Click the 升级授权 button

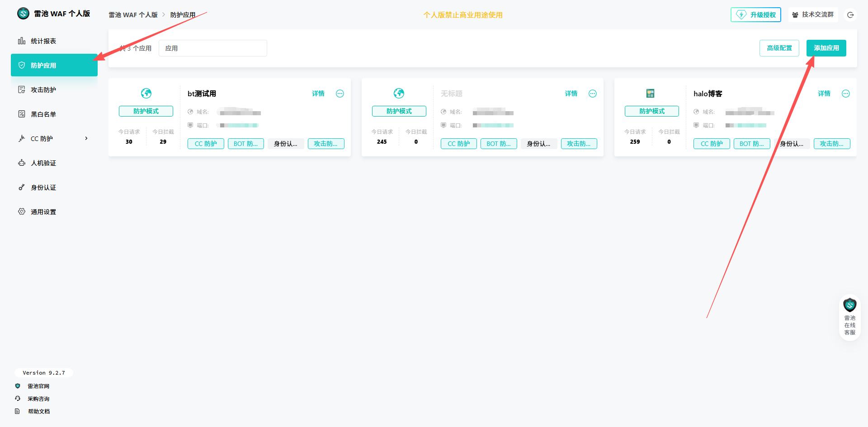(x=756, y=15)
